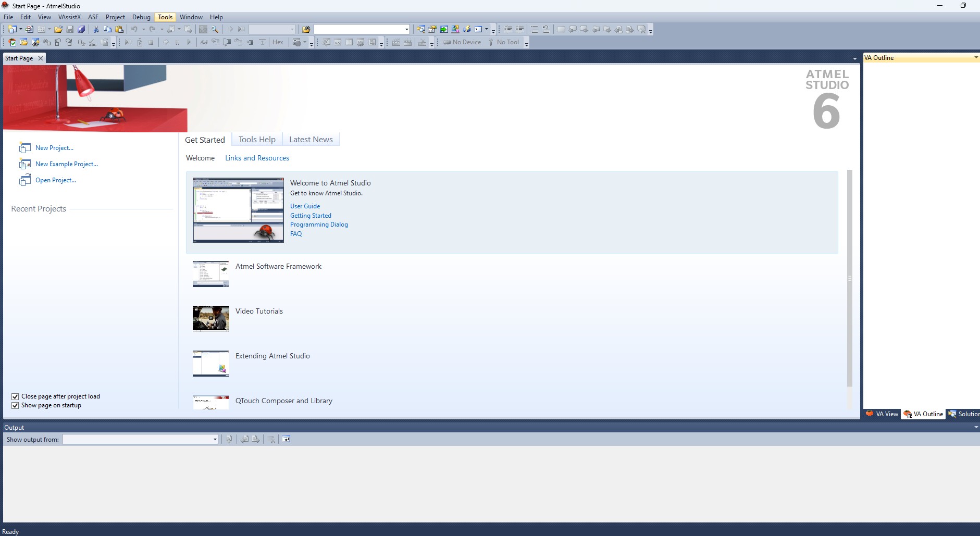This screenshot has height=536, width=980.
Task: Expand the Undo history dropdown arrow
Action: coord(143,29)
